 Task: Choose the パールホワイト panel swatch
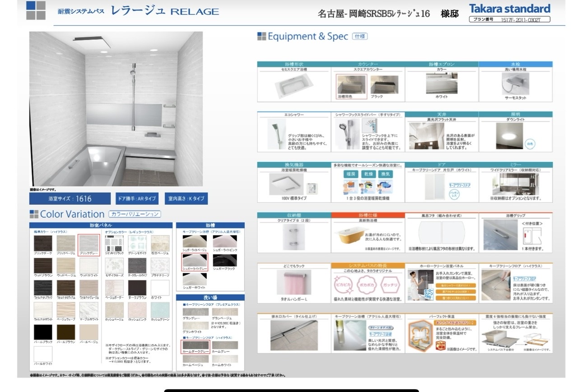[x=43, y=354]
